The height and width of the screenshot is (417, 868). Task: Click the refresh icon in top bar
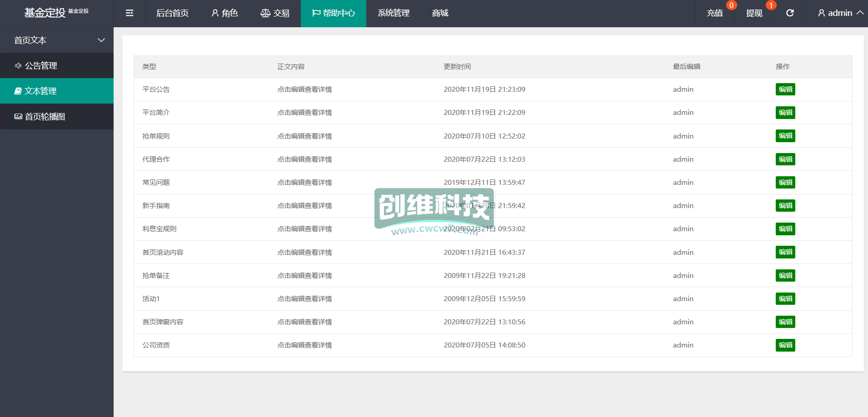pyautogui.click(x=790, y=13)
